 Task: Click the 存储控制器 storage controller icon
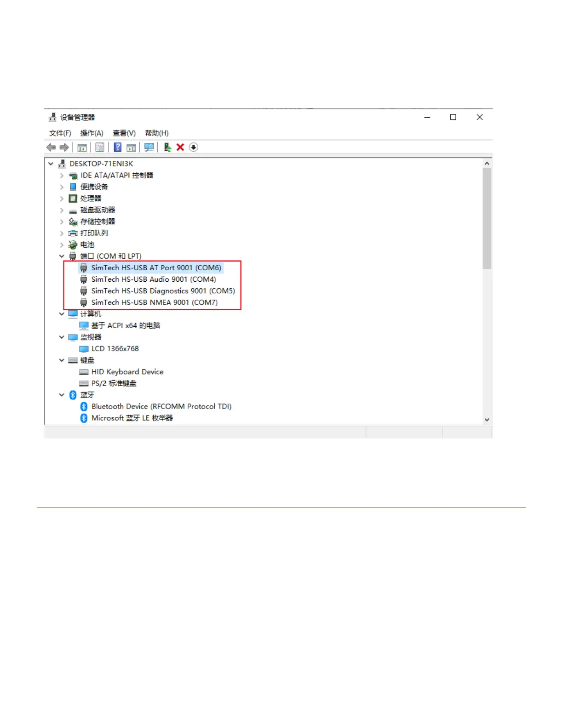point(73,222)
